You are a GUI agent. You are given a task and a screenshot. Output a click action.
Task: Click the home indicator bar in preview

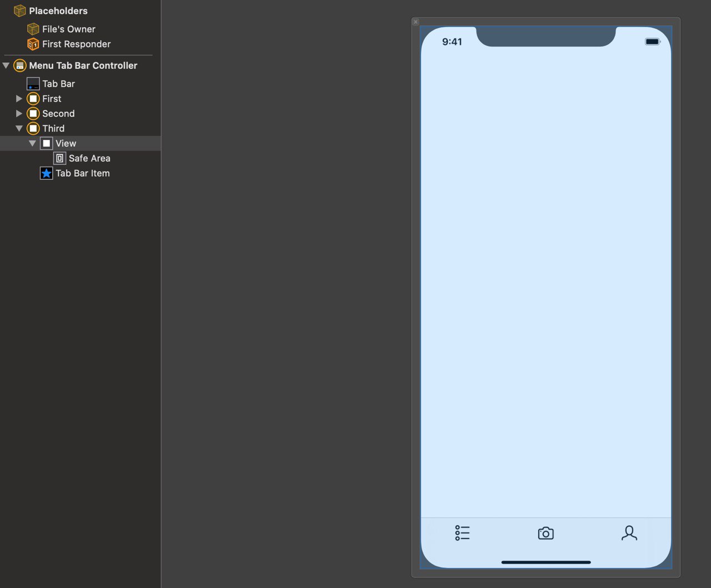click(x=546, y=562)
